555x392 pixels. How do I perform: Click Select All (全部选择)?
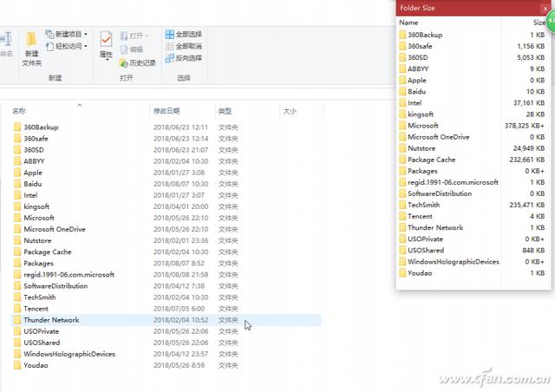pos(183,35)
